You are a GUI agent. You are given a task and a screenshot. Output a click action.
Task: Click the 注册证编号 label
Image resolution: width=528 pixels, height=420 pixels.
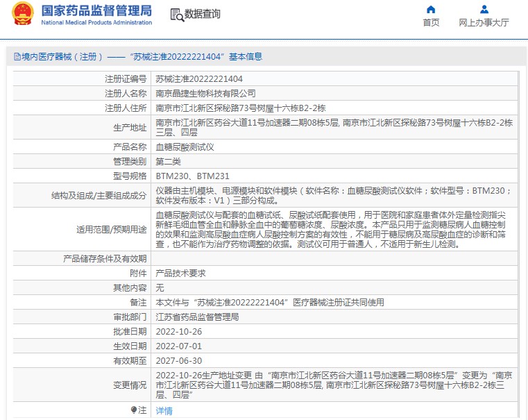click(x=126, y=79)
